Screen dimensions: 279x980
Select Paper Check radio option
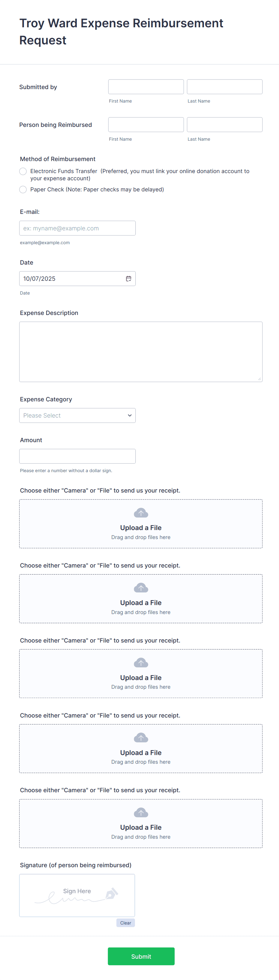pyautogui.click(x=23, y=190)
